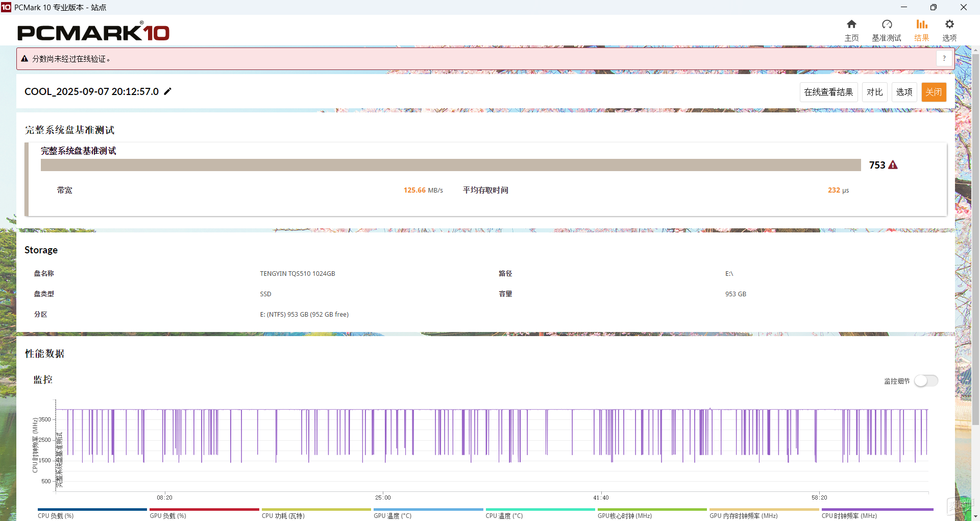The height and width of the screenshot is (521, 980).
Task: Toggle the GPU 温度 (°C) legend series
Action: pyautogui.click(x=393, y=515)
